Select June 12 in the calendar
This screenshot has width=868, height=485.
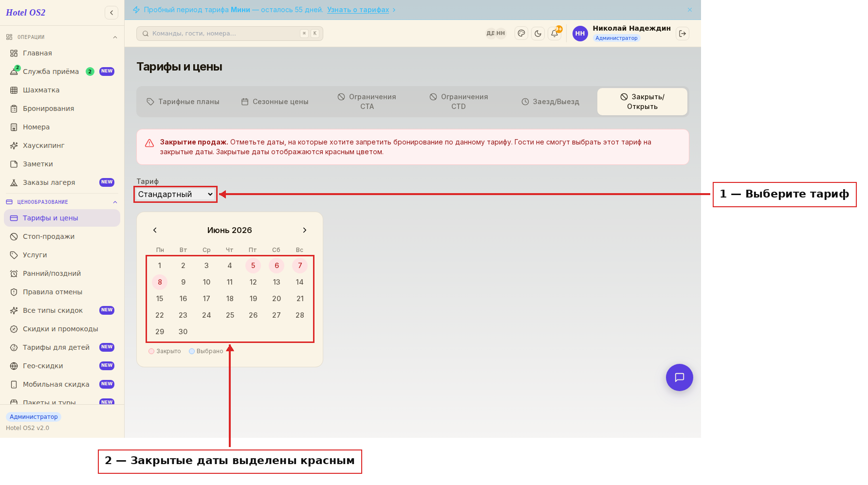click(x=253, y=282)
